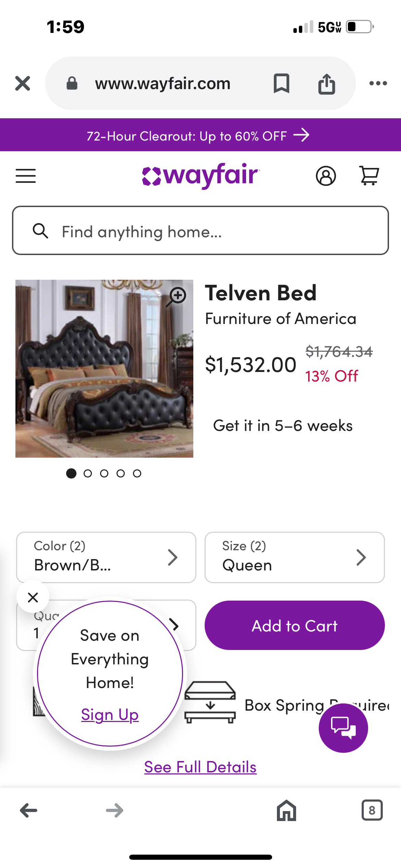This screenshot has height=868, width=401.
Task: Select the fifth image carousel dot
Action: point(137,473)
